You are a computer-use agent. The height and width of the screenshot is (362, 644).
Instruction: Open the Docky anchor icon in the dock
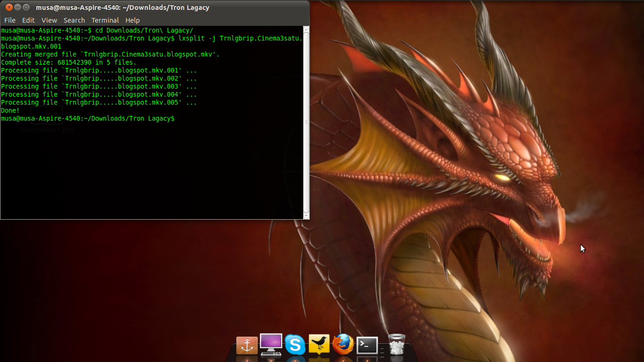247,346
